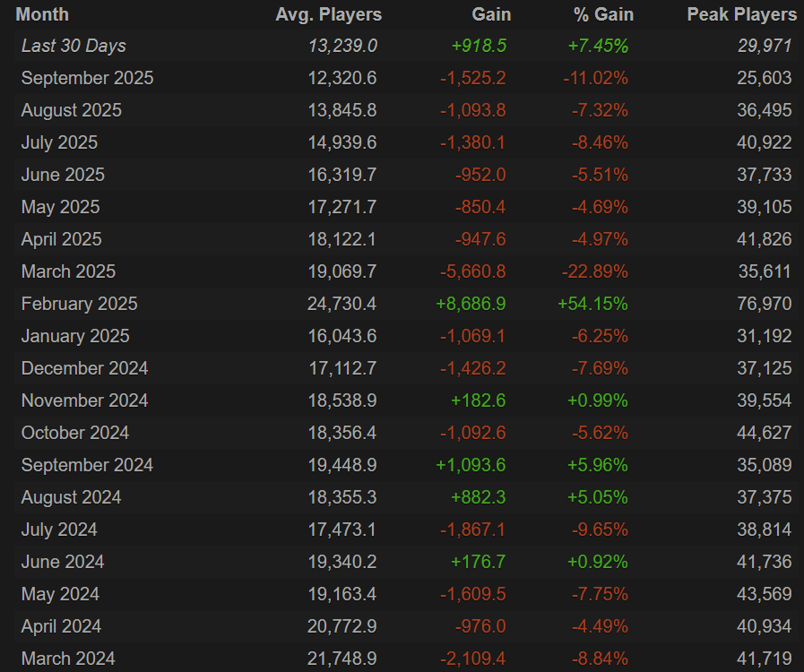Select peak players value 29,971
This screenshot has width=804, height=672.
[x=765, y=46]
